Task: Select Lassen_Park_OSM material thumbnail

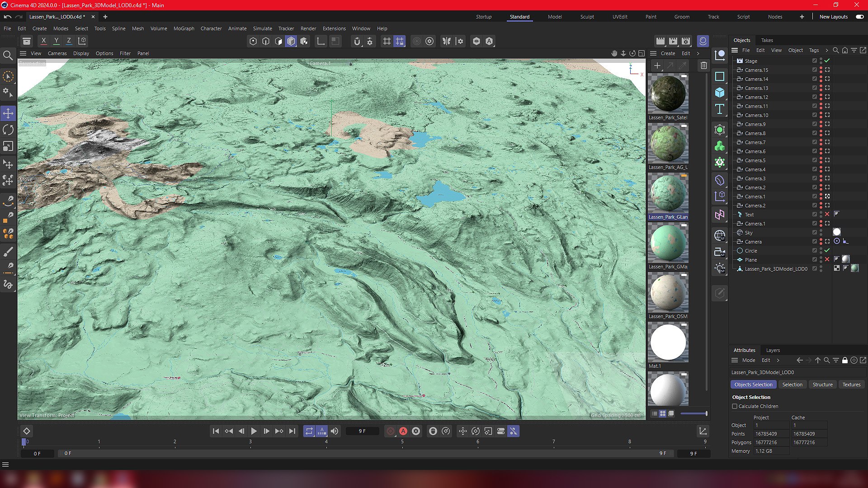Action: pos(668,292)
